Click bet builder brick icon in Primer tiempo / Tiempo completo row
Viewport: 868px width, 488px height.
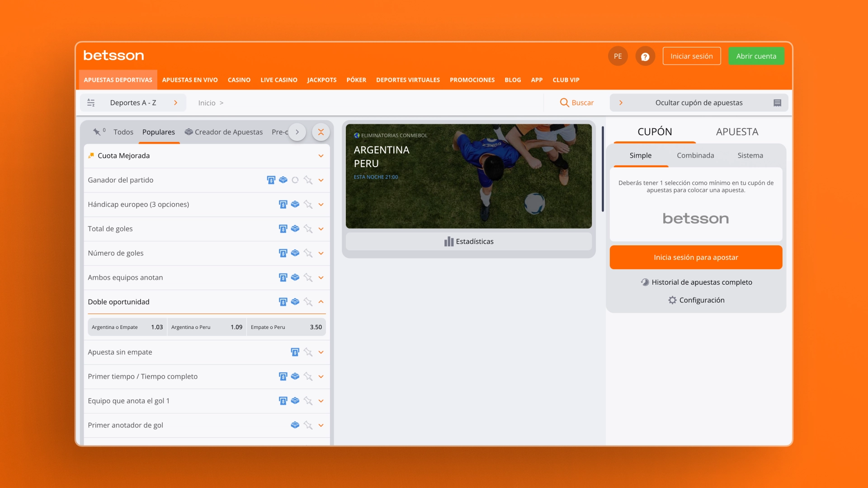[x=295, y=376]
